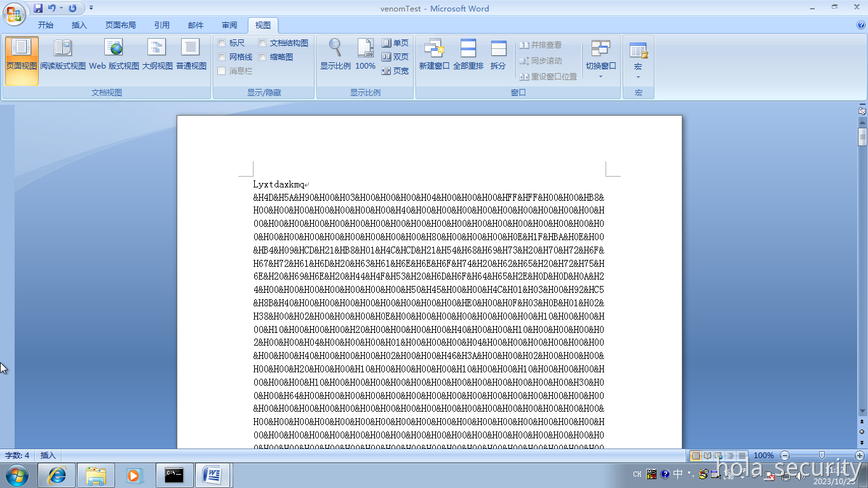
Task: Split the document with 拆分 icon
Action: tap(498, 54)
